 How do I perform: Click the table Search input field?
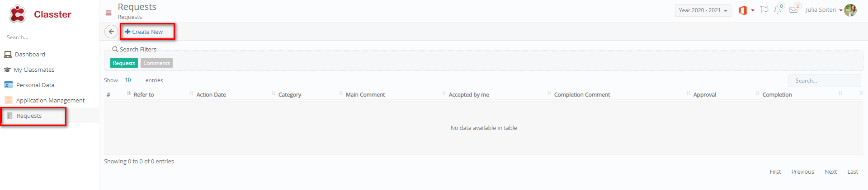(x=825, y=81)
